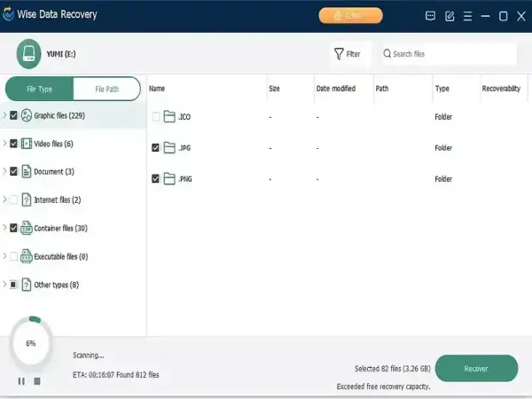This screenshot has height=399, width=532.
Task: Expand the Container files category
Action: (4, 228)
